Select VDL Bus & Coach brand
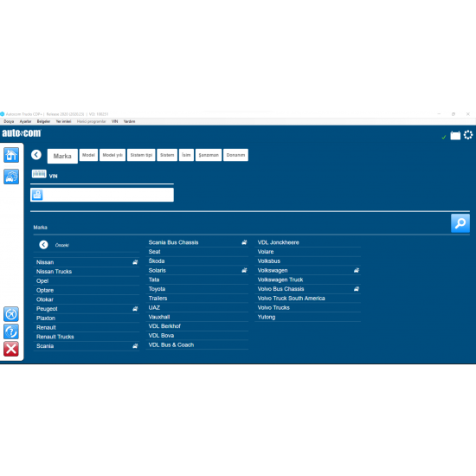This screenshot has width=476, height=476. coord(197,344)
